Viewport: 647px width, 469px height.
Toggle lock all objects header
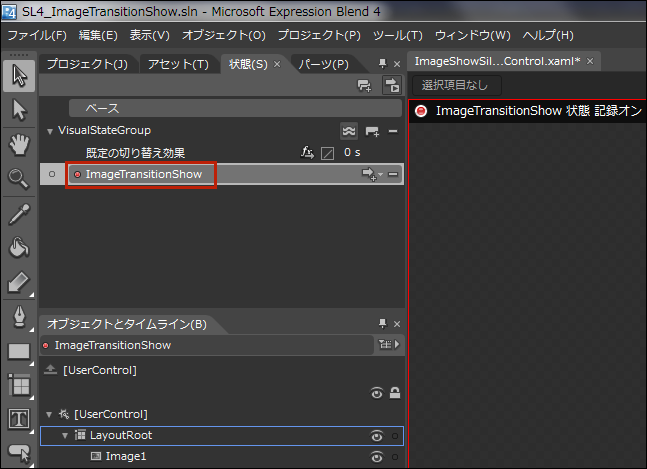395,393
